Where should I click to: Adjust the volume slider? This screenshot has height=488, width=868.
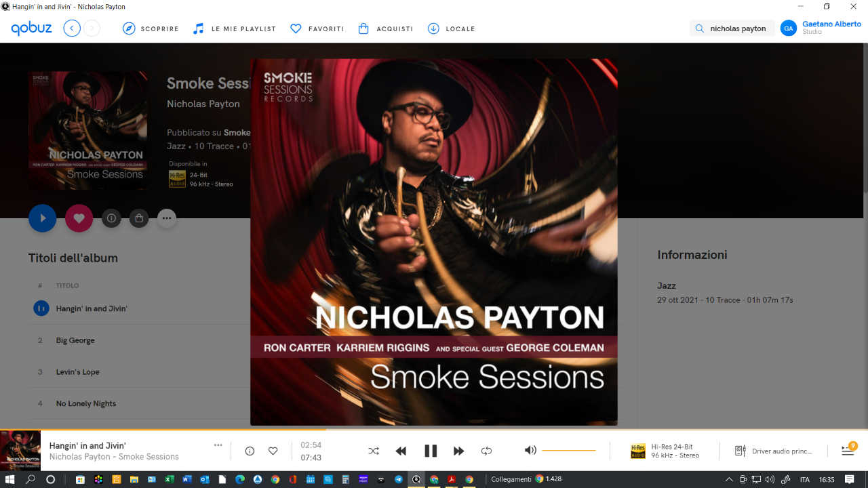coord(569,450)
